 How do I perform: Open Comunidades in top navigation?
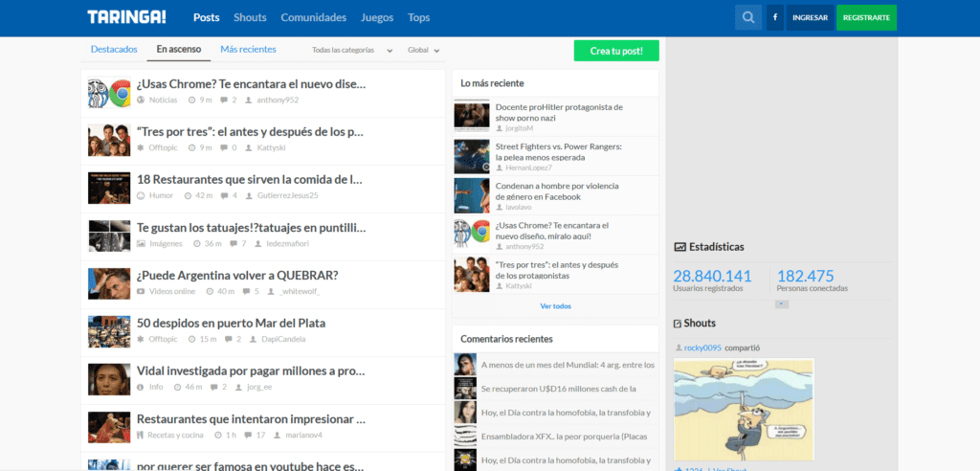pos(313,17)
